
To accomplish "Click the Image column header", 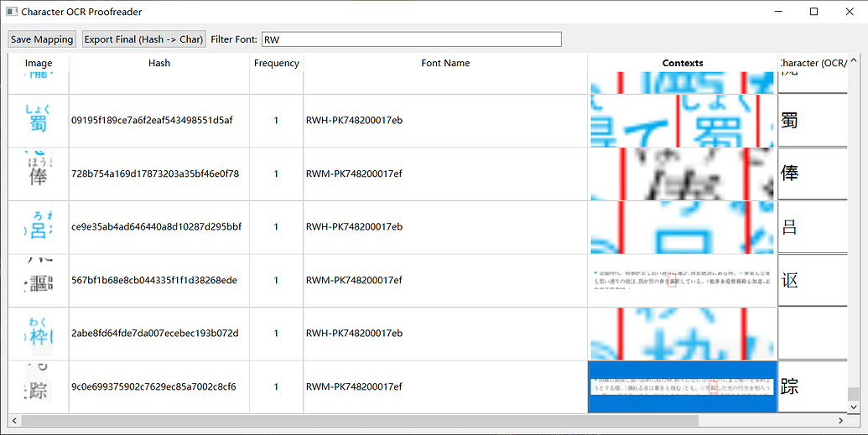I will tap(39, 63).
